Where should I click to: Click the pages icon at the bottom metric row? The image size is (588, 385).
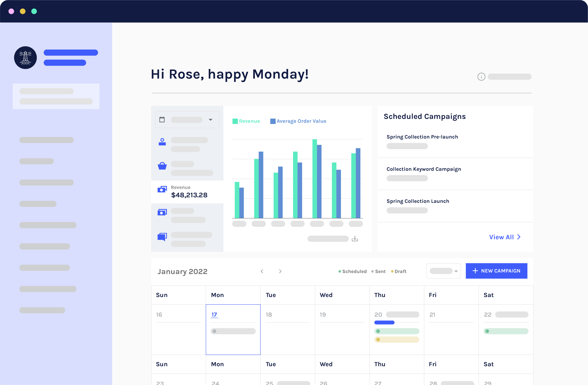[x=162, y=236]
